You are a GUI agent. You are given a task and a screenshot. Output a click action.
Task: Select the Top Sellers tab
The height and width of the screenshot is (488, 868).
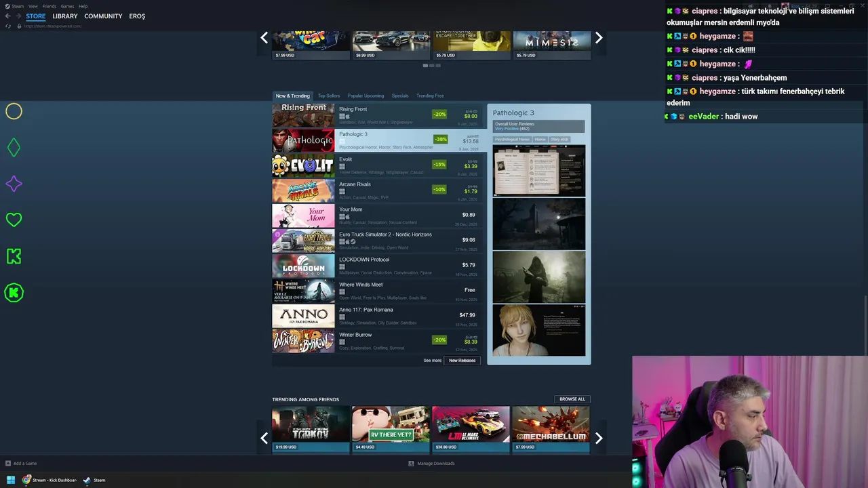tap(329, 96)
